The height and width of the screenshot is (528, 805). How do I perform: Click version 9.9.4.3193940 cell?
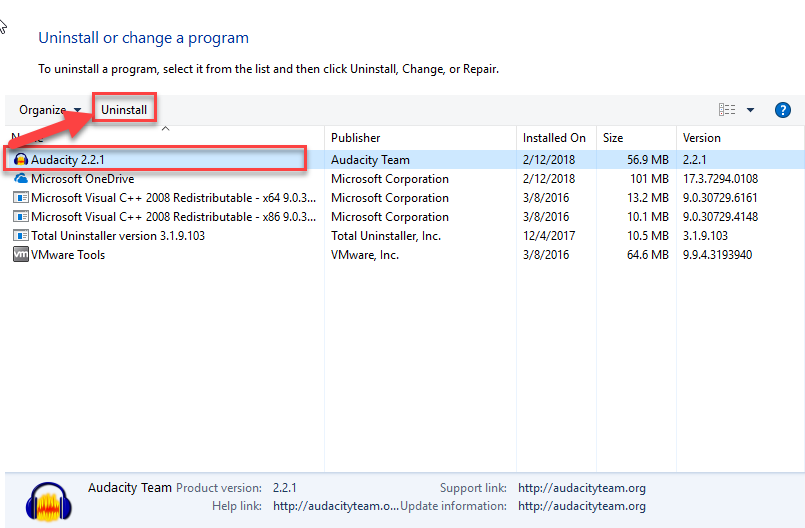[717, 255]
